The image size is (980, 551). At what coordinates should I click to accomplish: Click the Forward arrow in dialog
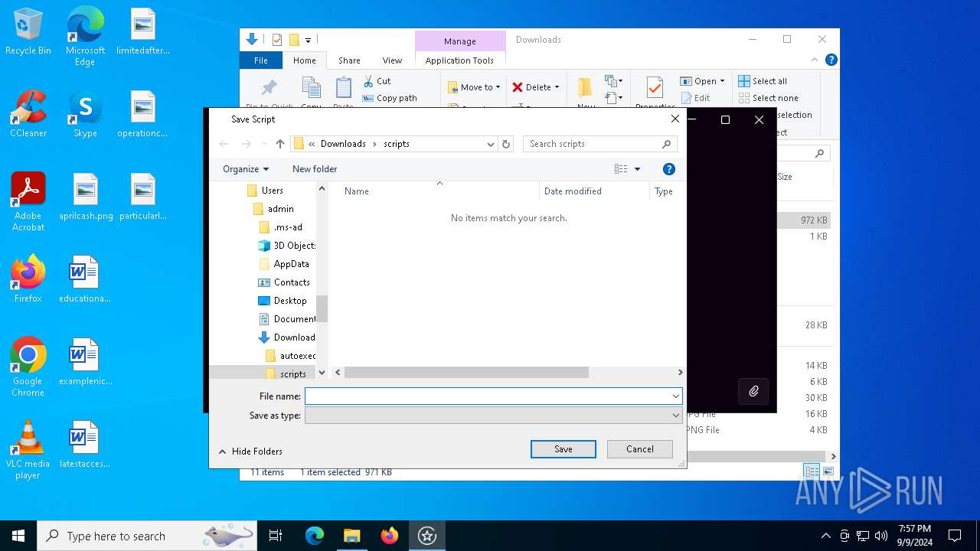(246, 144)
